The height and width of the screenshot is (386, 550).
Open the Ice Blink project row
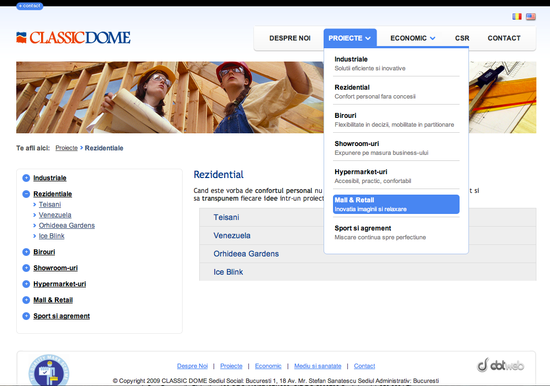pos(368,272)
